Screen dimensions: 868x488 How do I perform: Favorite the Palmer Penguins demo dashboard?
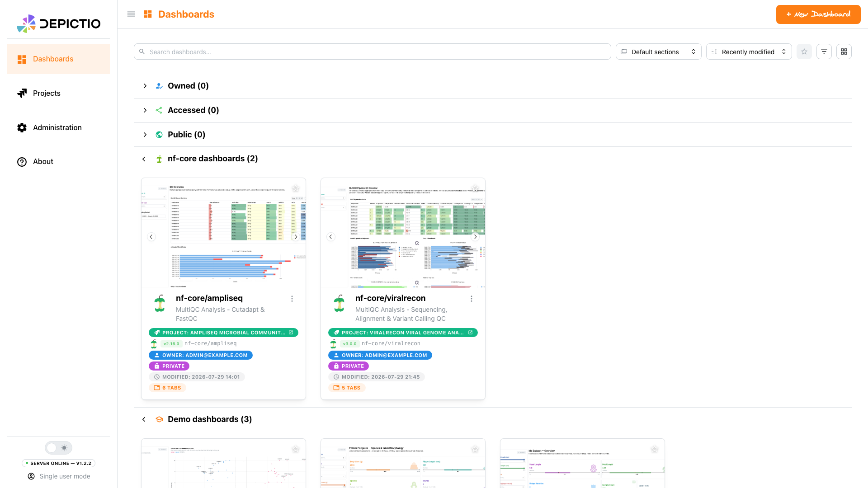[x=475, y=449]
